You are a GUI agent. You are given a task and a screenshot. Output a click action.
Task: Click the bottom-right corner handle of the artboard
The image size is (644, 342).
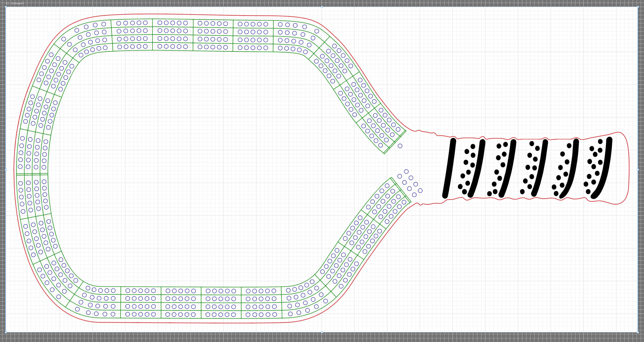point(638,332)
